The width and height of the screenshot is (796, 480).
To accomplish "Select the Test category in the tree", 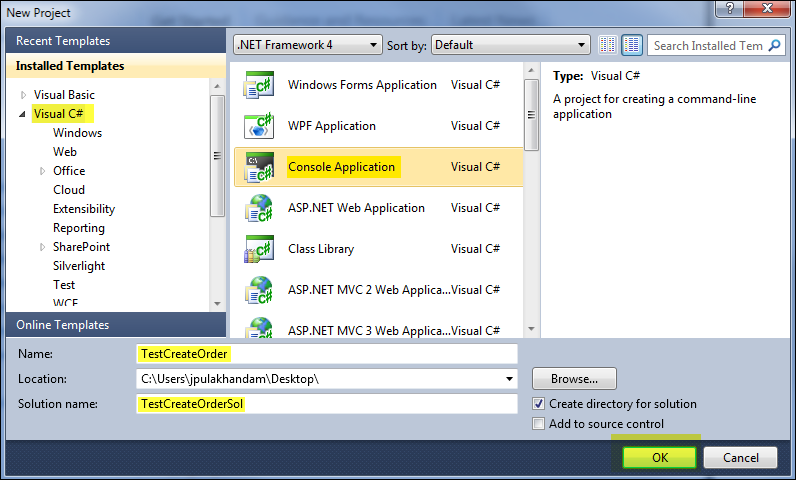I will (x=63, y=285).
